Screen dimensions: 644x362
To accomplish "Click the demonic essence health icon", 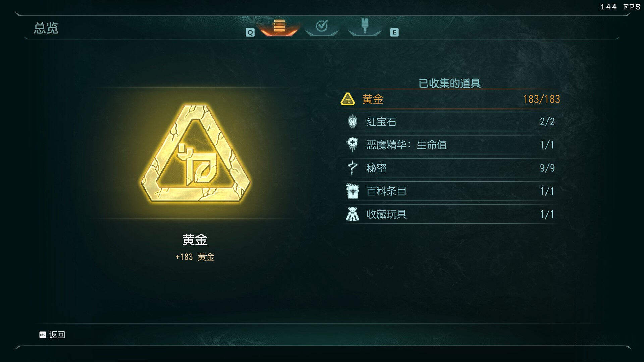I will click(352, 144).
